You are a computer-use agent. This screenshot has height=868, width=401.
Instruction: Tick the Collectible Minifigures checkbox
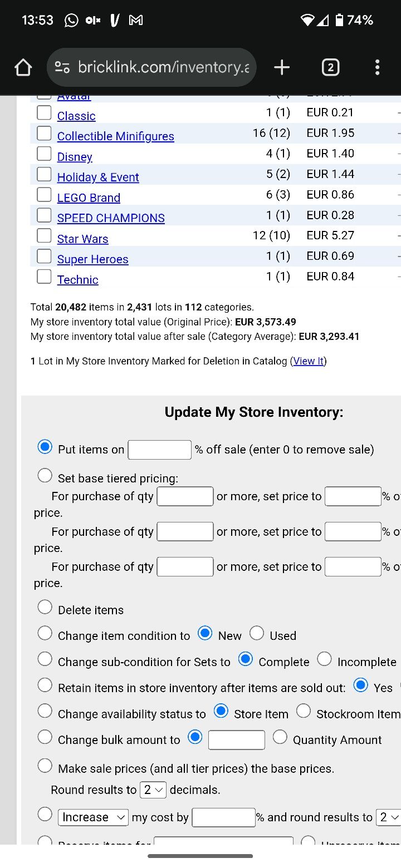point(44,133)
